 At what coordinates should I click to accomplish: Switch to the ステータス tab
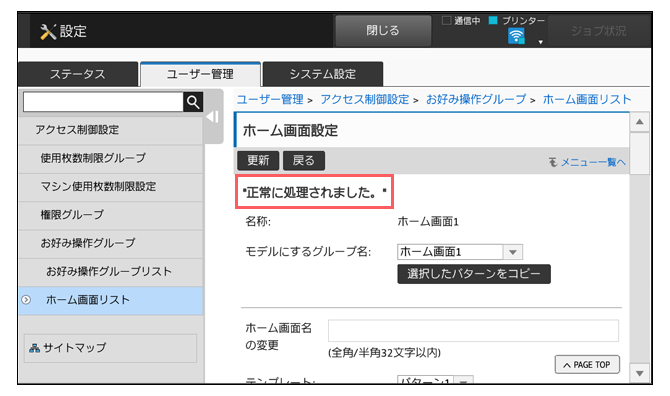[x=78, y=74]
